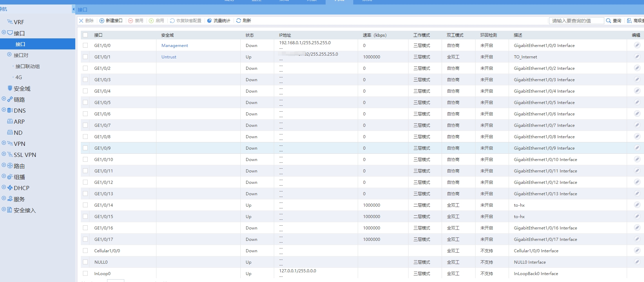The image size is (644, 282).
Task: Open the 4G menu item
Action: coord(19,77)
